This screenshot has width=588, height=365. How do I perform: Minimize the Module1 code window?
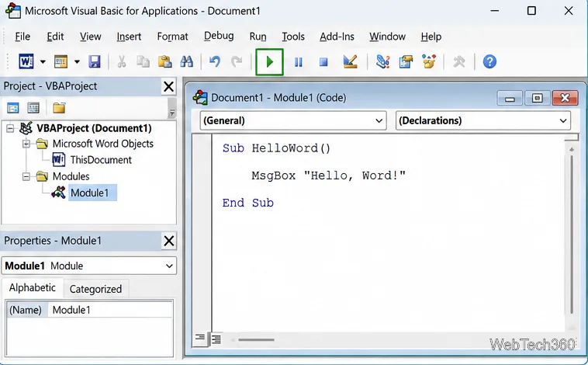click(x=510, y=99)
